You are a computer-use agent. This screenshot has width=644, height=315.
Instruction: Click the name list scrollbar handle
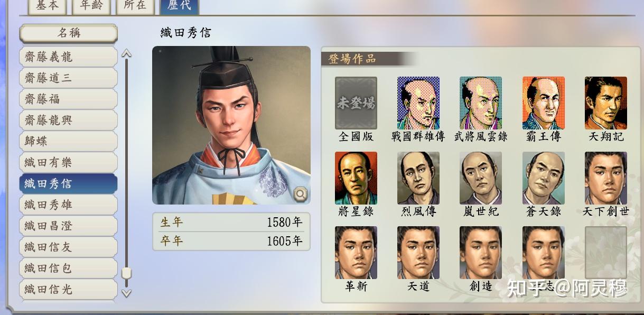[126, 274]
